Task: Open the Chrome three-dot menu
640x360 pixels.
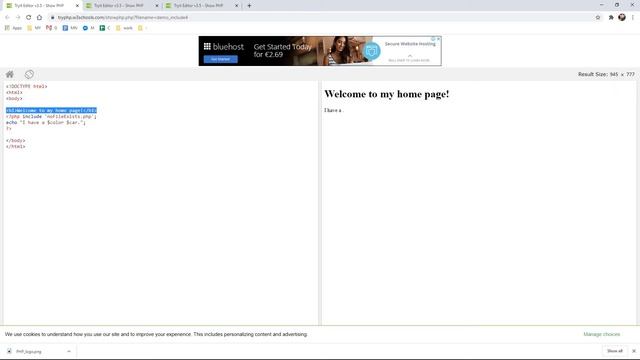Action: 633,18
